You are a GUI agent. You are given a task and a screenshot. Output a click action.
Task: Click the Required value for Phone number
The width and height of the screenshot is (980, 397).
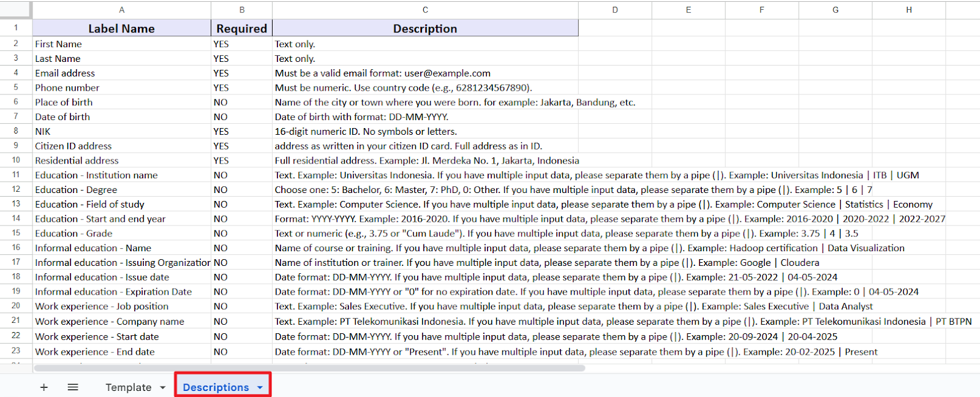(x=241, y=88)
